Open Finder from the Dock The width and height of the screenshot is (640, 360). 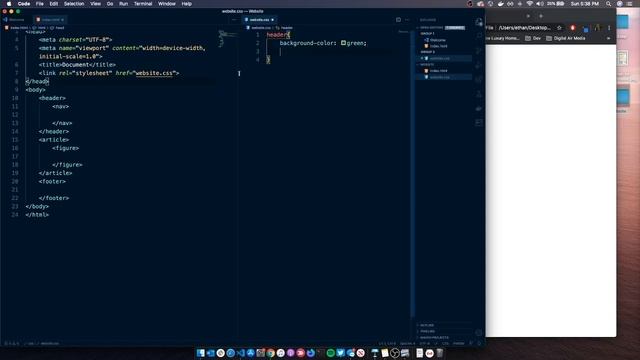(x=200, y=353)
